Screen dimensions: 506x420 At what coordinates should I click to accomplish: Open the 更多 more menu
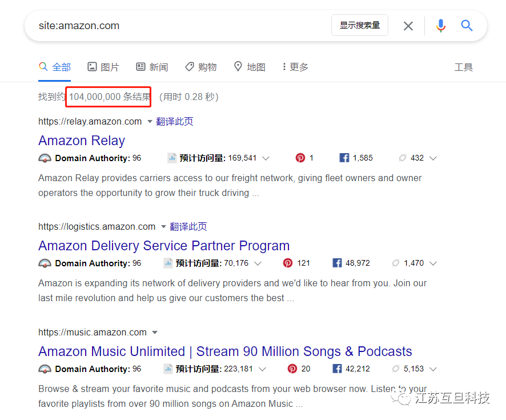click(x=295, y=67)
